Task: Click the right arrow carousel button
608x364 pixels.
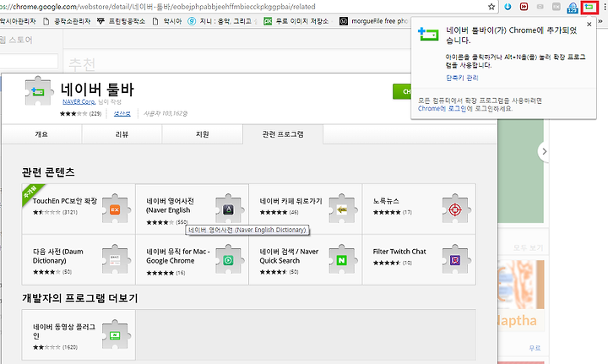Action: pos(544,151)
